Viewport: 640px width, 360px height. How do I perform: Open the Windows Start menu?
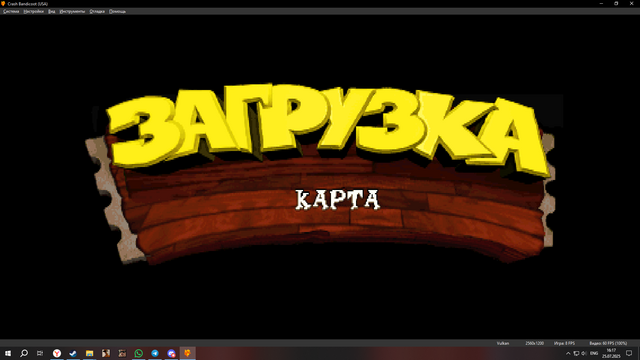click(x=8, y=353)
